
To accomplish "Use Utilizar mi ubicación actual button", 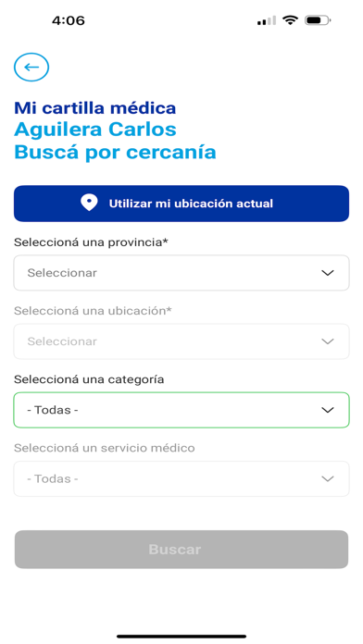I will (181, 204).
